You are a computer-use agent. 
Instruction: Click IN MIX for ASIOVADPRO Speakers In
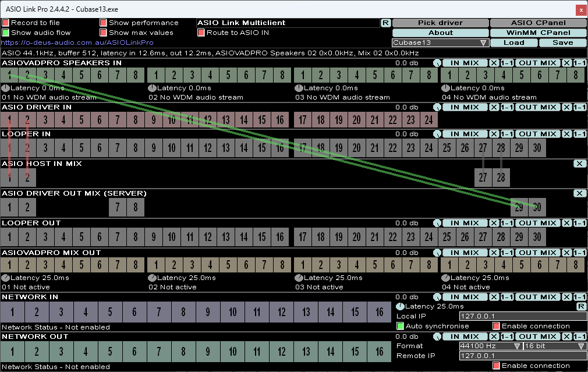pyautogui.click(x=465, y=63)
